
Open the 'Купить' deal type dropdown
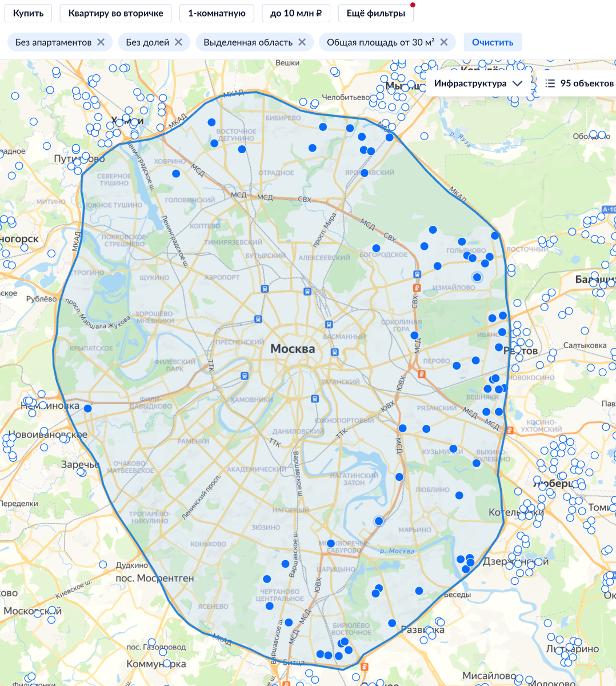tap(28, 13)
